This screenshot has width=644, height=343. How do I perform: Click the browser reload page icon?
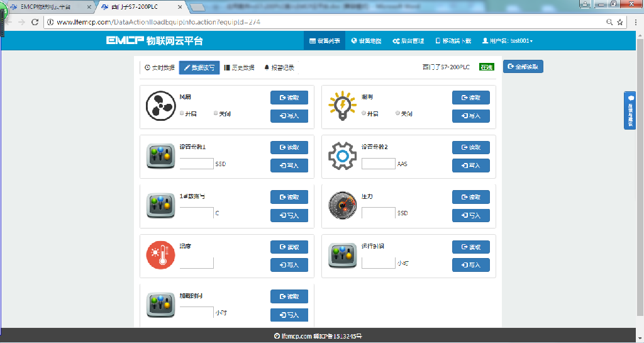[35, 22]
